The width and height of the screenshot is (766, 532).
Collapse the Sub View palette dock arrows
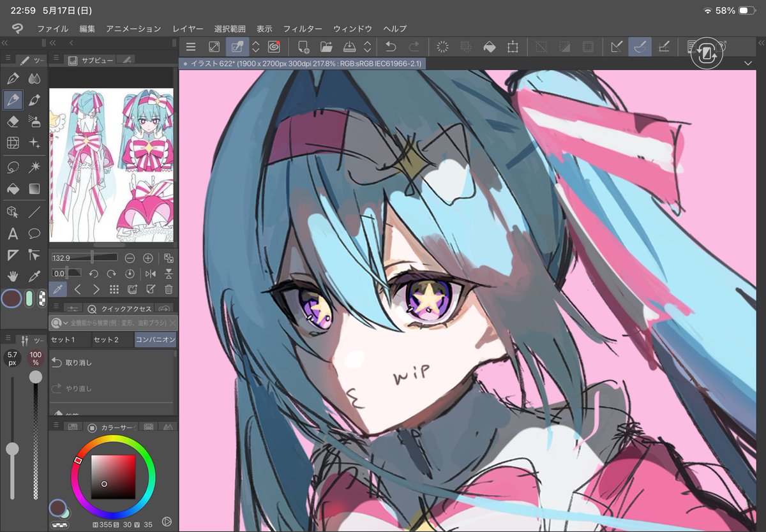(x=53, y=43)
